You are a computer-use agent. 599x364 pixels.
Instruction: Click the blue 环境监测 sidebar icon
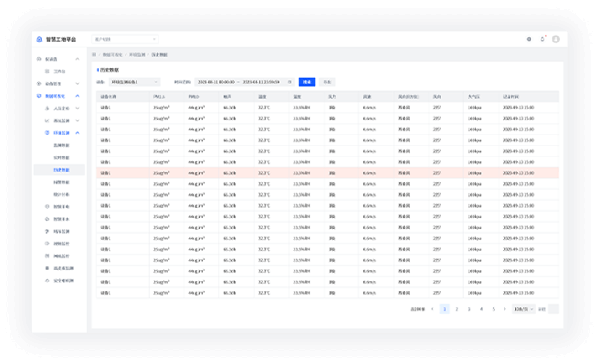coord(47,133)
